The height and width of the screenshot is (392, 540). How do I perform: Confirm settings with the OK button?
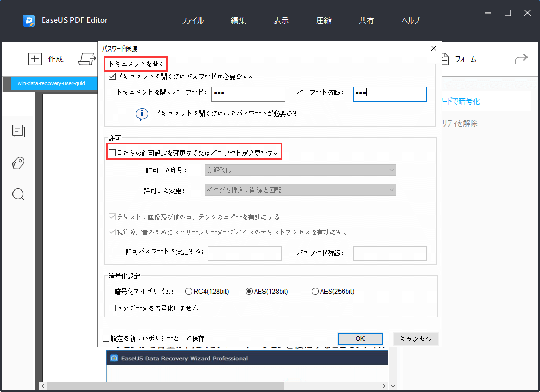coord(360,338)
